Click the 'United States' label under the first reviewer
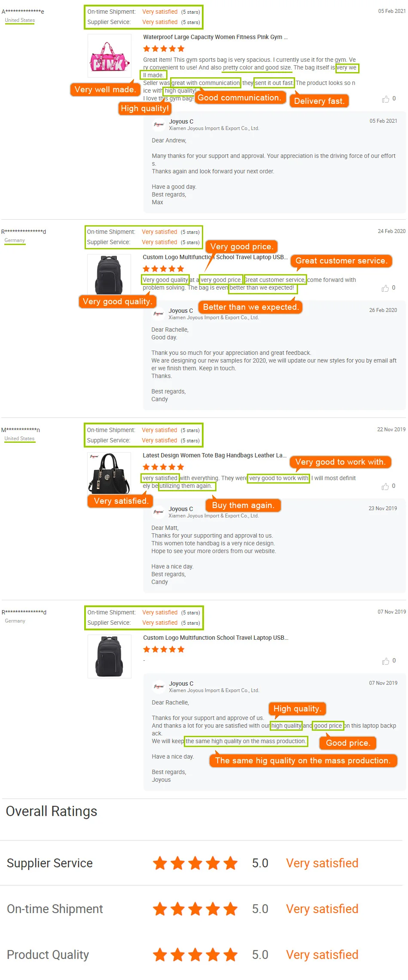Viewport: 408px width, 980px height. click(20, 20)
